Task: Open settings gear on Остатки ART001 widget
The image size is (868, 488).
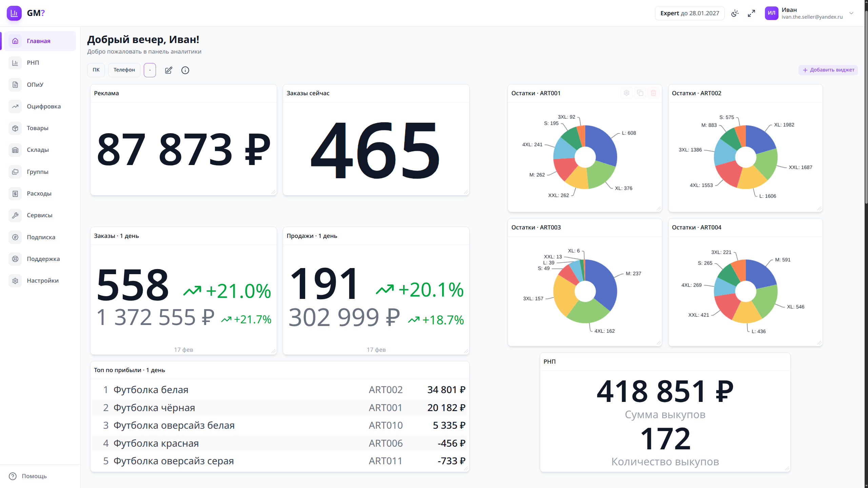Action: (627, 93)
